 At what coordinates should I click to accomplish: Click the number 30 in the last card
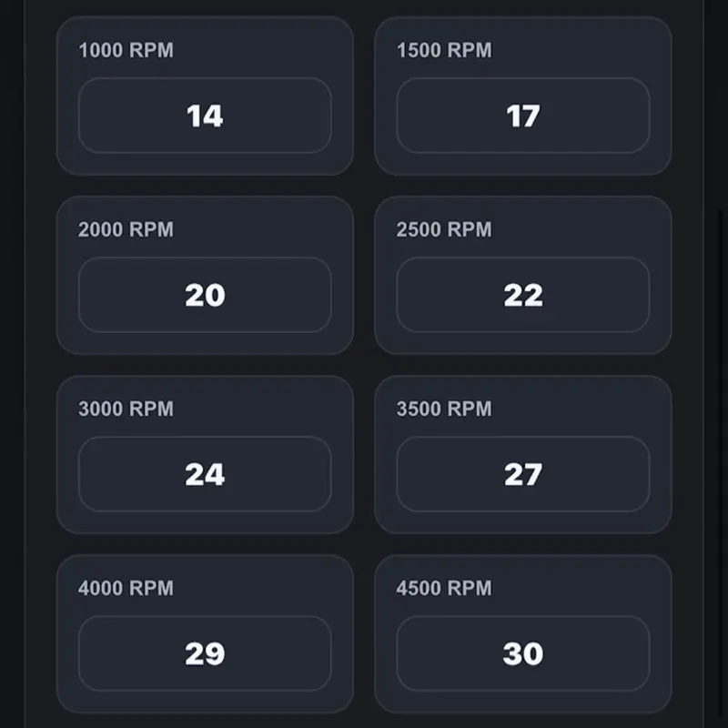(x=523, y=653)
